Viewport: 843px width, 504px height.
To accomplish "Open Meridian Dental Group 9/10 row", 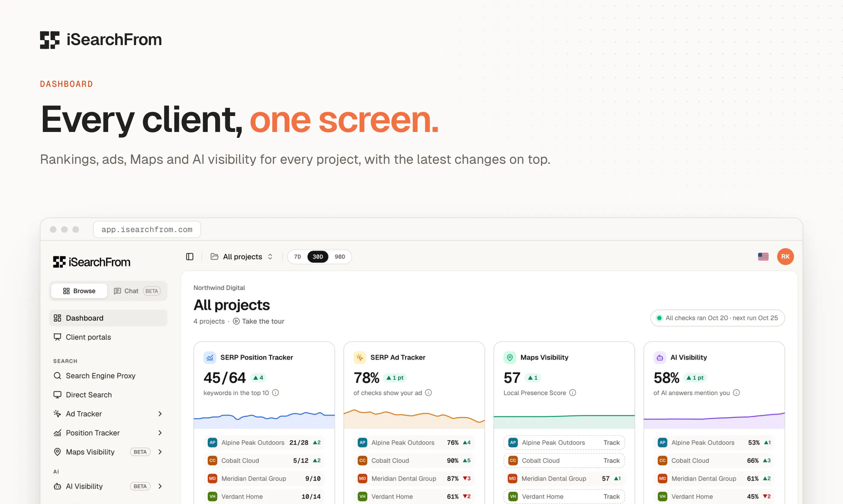I will pyautogui.click(x=264, y=479).
